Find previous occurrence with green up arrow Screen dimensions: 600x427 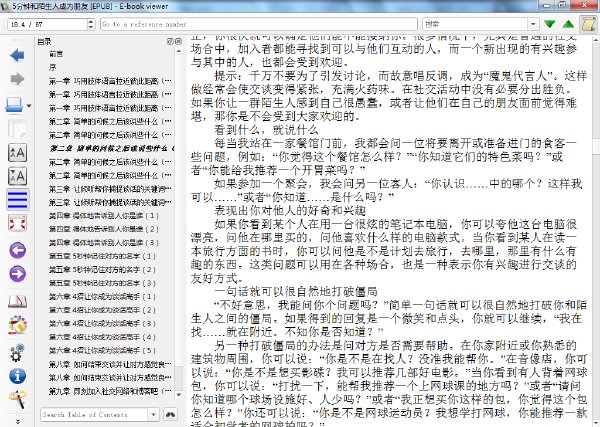(x=569, y=24)
